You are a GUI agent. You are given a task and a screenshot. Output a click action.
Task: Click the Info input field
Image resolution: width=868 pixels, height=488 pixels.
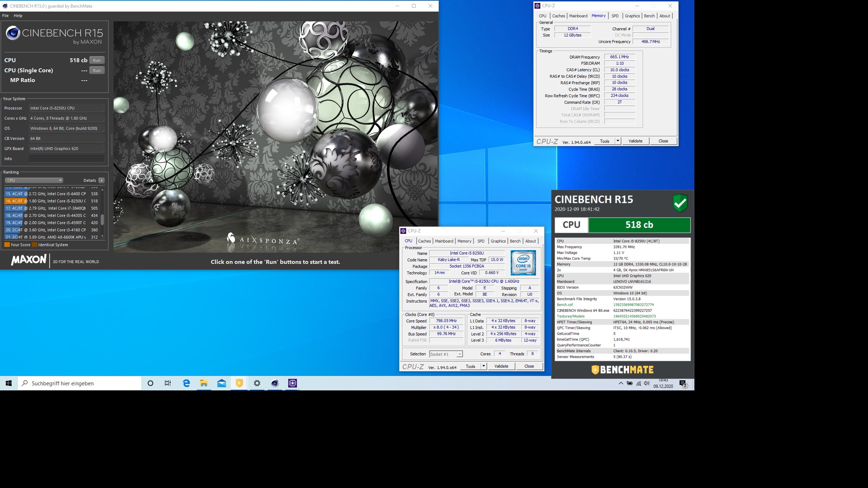pyautogui.click(x=67, y=159)
